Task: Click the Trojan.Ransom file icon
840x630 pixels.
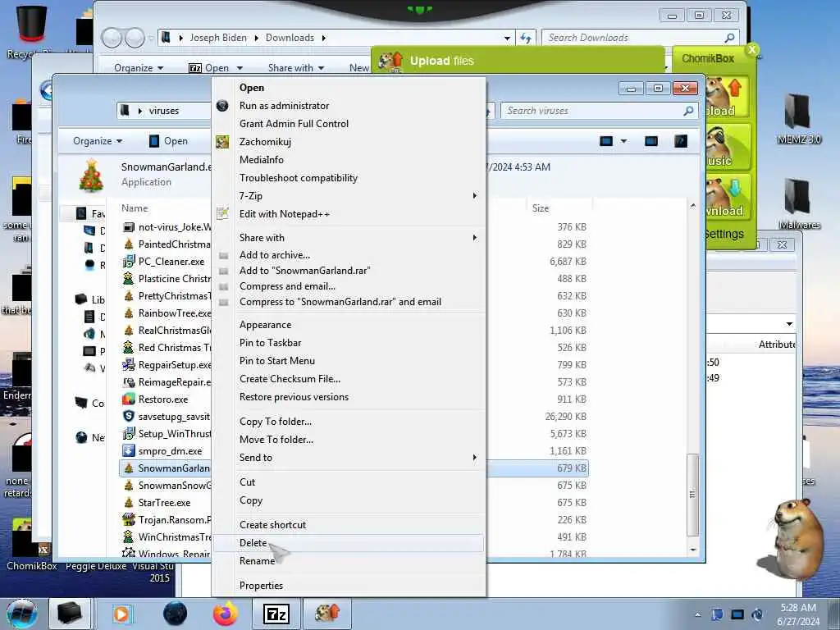Action: point(129,519)
